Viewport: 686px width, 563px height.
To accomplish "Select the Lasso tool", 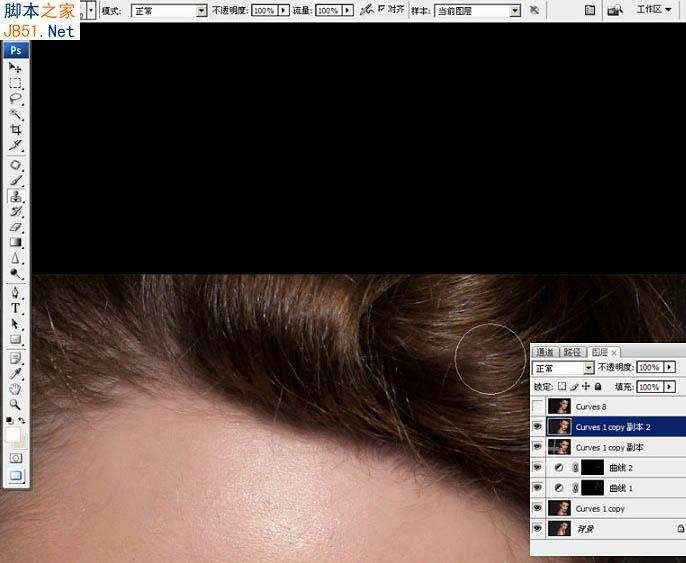I will click(15, 98).
